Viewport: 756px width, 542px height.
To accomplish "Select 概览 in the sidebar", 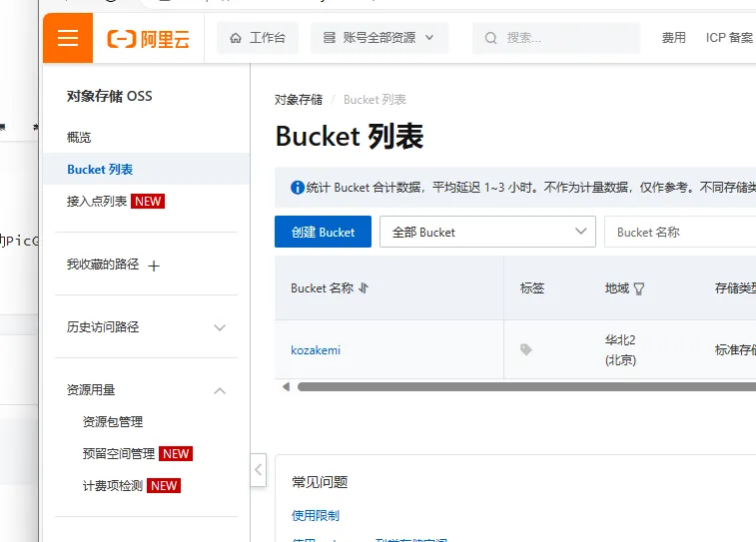I will 79,137.
